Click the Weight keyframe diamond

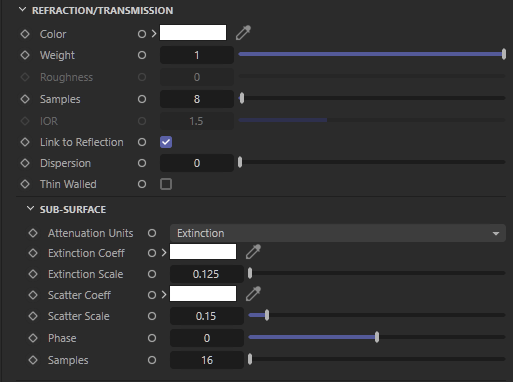tap(25, 55)
